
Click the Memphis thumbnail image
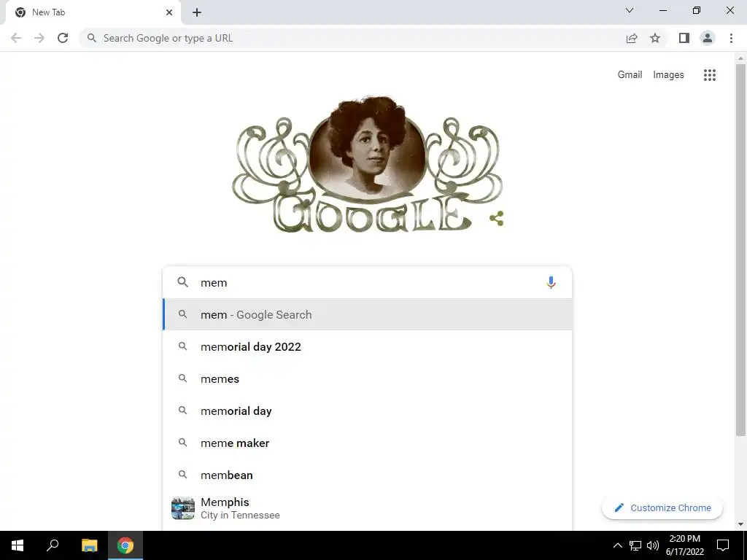pyautogui.click(x=183, y=508)
